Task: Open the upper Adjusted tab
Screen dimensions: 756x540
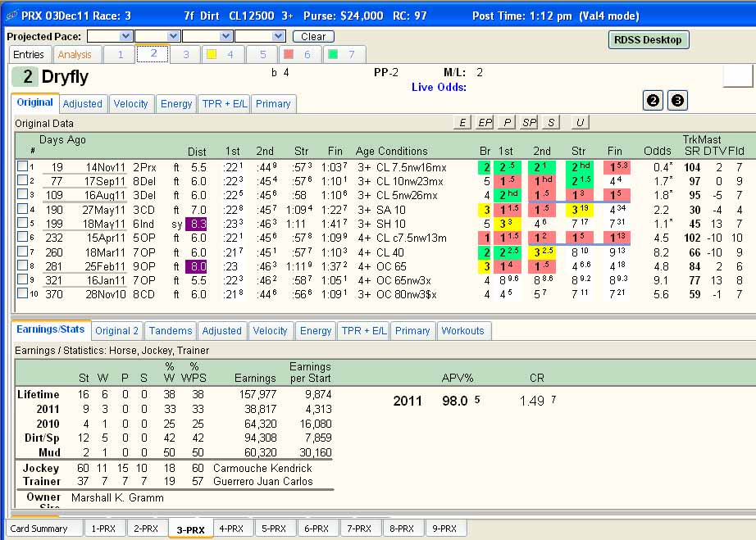Action: pos(83,103)
